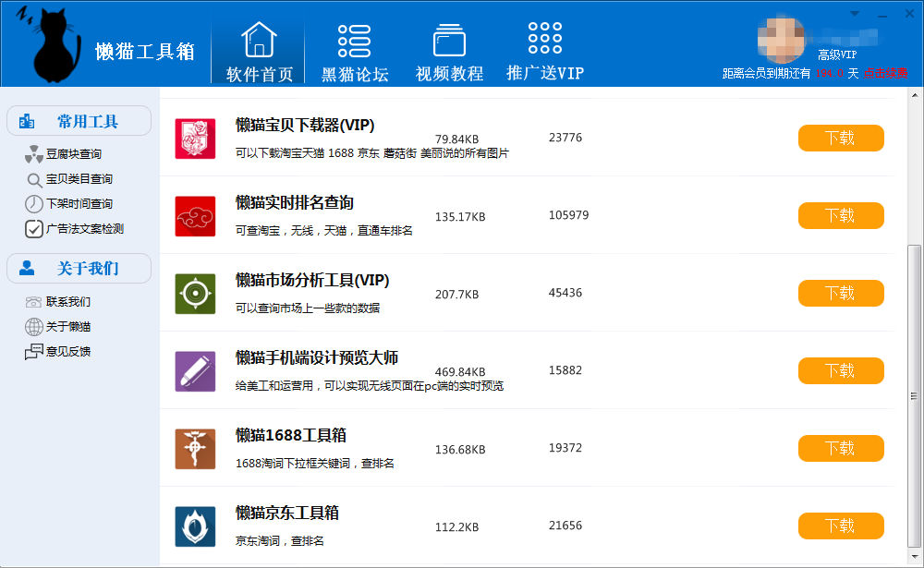
Task: Open the 视频教程 tab
Action: (449, 53)
